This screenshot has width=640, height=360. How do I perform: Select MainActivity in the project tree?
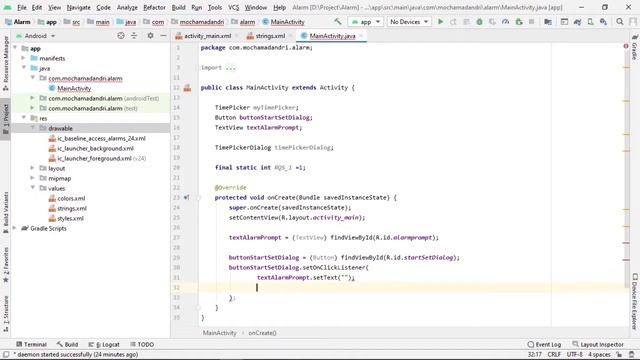[74, 88]
